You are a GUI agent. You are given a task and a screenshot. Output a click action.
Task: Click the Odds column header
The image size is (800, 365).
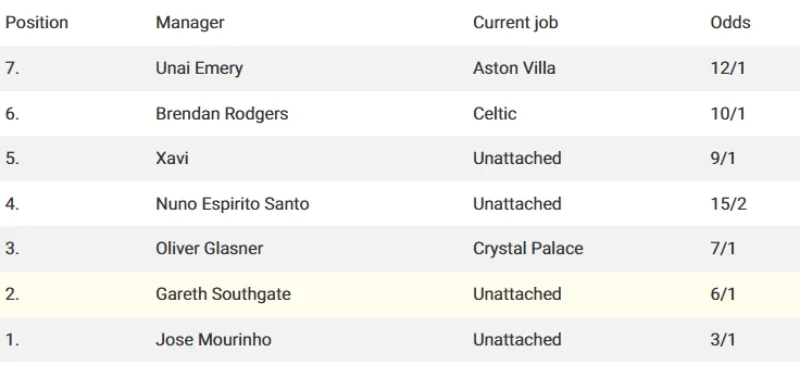(730, 22)
